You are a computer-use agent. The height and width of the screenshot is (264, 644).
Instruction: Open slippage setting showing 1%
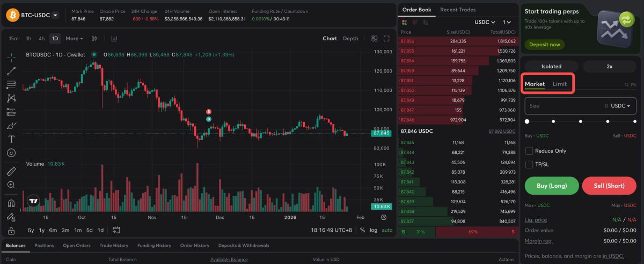631,84
